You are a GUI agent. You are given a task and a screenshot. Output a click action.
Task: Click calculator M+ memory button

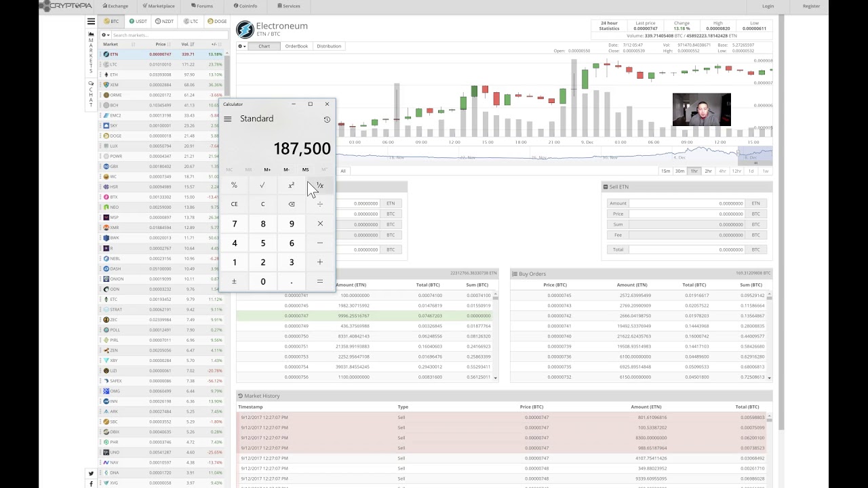point(267,169)
